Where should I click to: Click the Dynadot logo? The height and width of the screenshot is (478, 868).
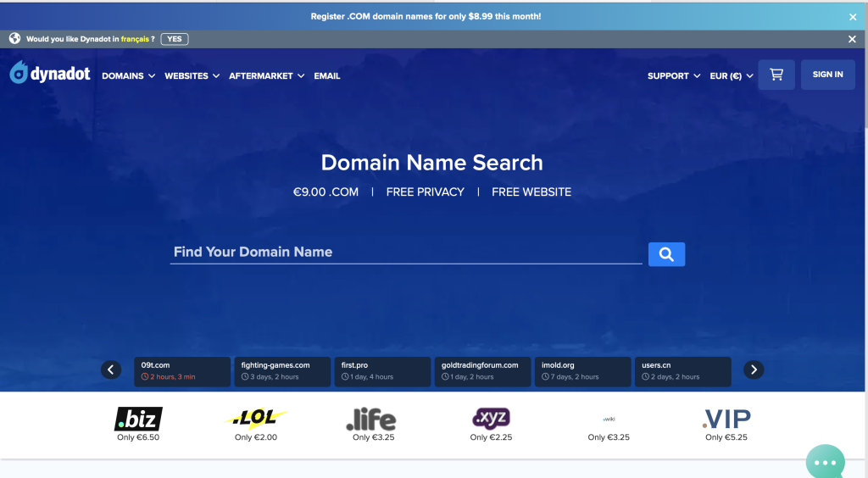tap(50, 73)
